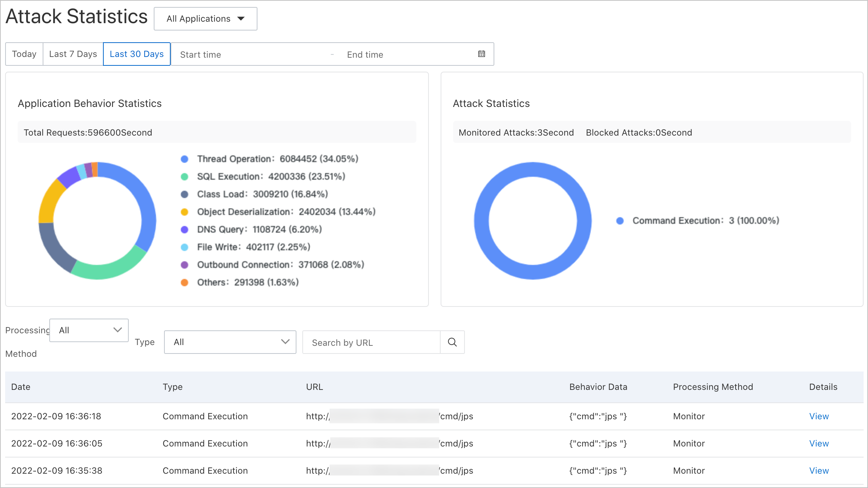Click the Date column header
Image resolution: width=868 pixels, height=488 pixels.
click(x=21, y=387)
